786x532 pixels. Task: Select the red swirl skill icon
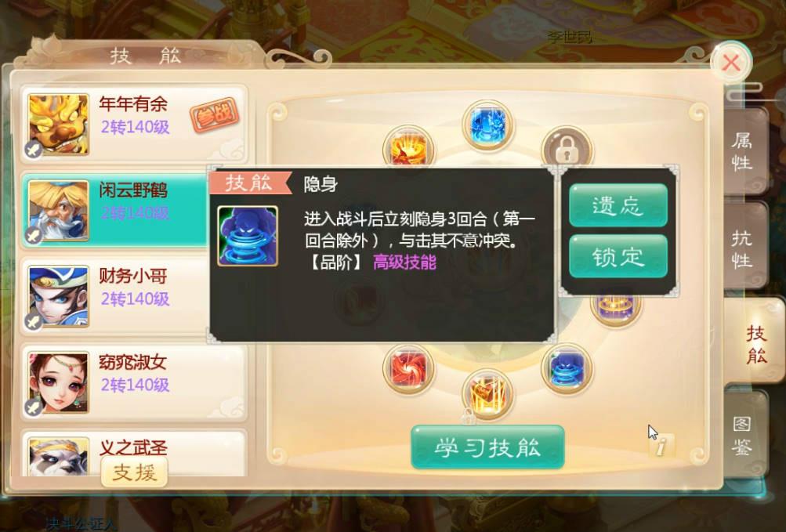pos(408,368)
